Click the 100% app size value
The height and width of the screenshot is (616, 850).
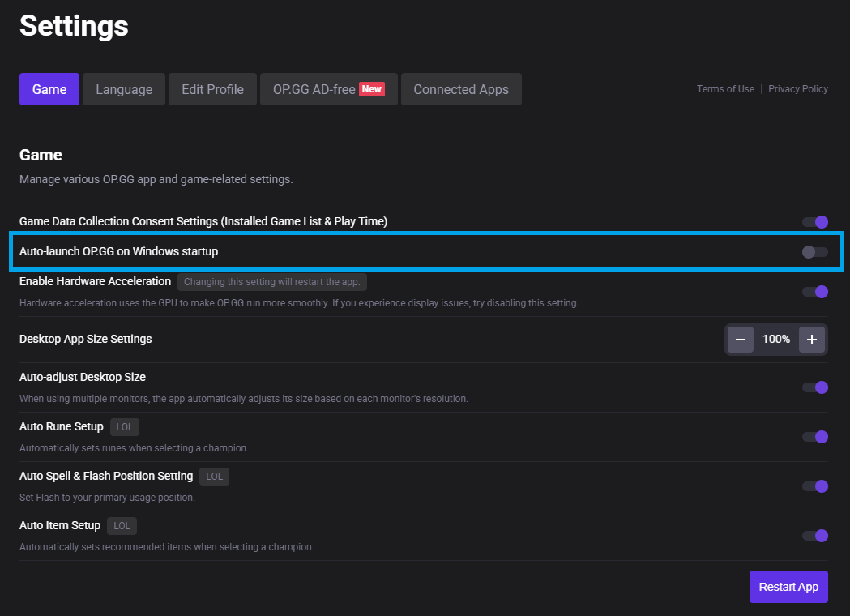pyautogui.click(x=776, y=340)
